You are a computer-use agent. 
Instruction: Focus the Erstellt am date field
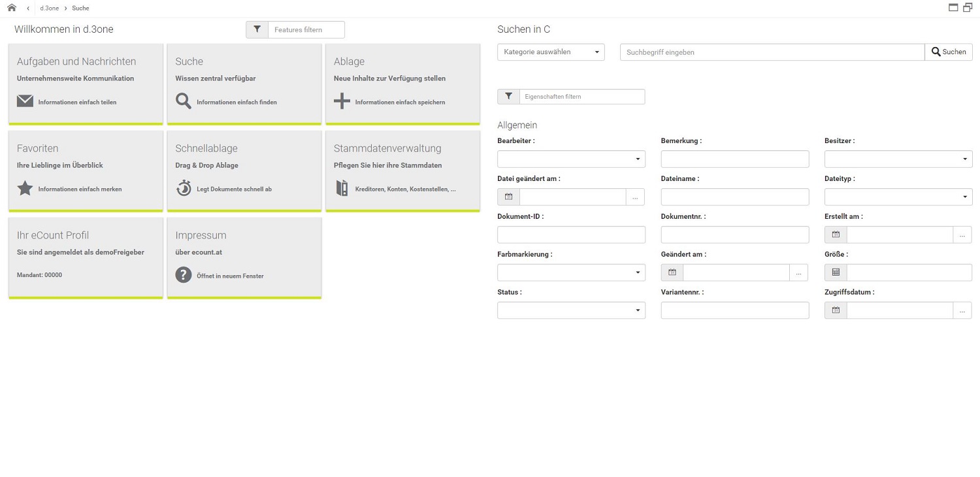[900, 235]
